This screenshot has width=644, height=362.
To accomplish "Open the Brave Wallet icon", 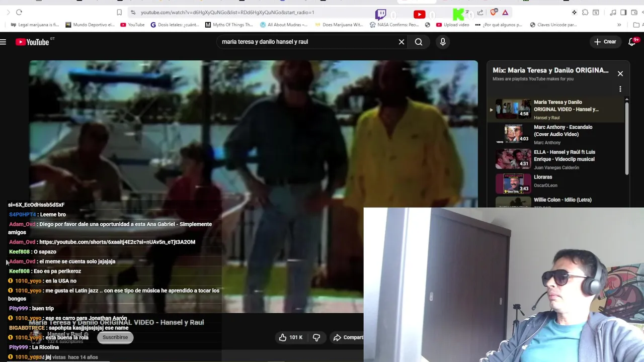I will point(634,12).
